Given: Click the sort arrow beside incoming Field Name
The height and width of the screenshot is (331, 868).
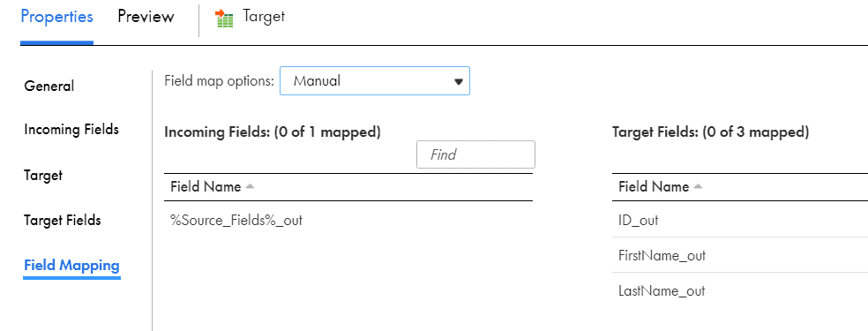Looking at the screenshot, I should coord(250,186).
